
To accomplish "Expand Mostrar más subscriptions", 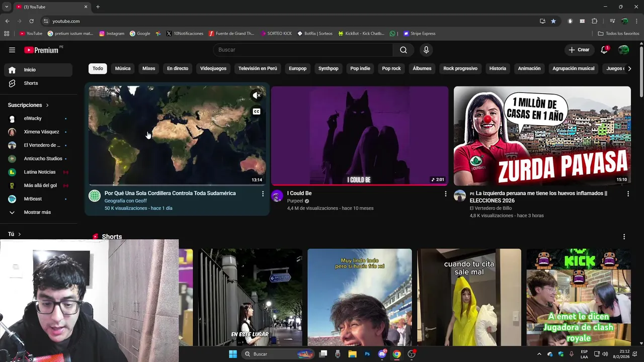I will tap(38, 213).
